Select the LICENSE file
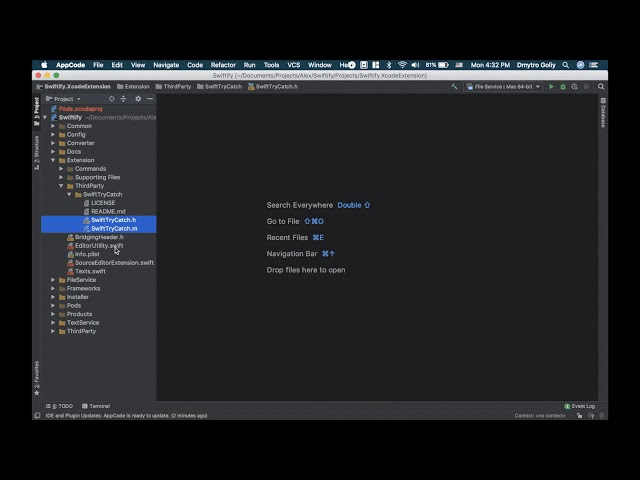 point(99,203)
